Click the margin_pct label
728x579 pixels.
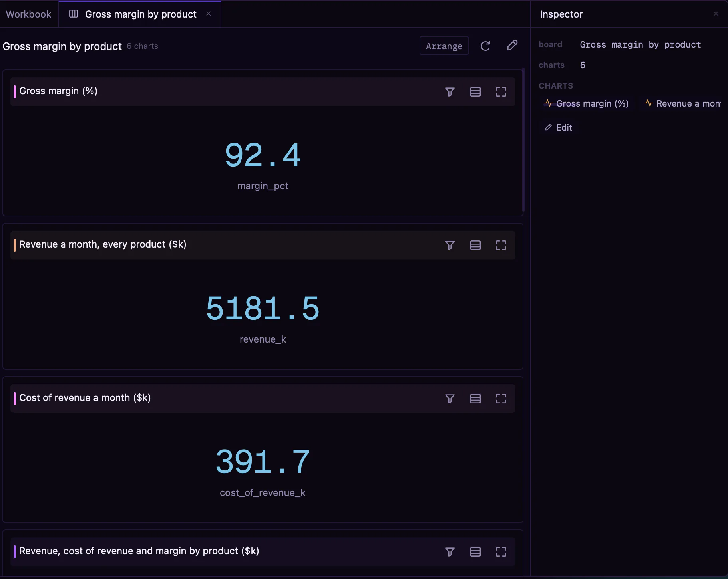click(263, 186)
